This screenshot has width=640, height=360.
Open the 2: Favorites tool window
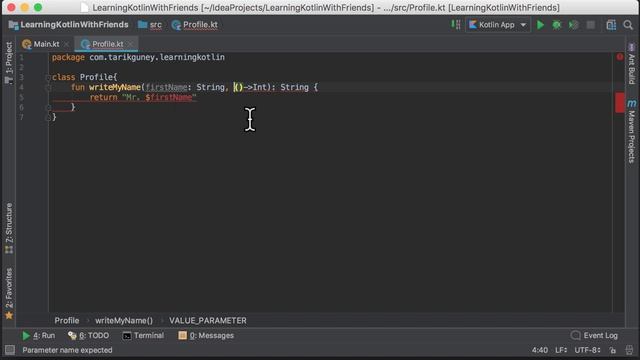9,293
